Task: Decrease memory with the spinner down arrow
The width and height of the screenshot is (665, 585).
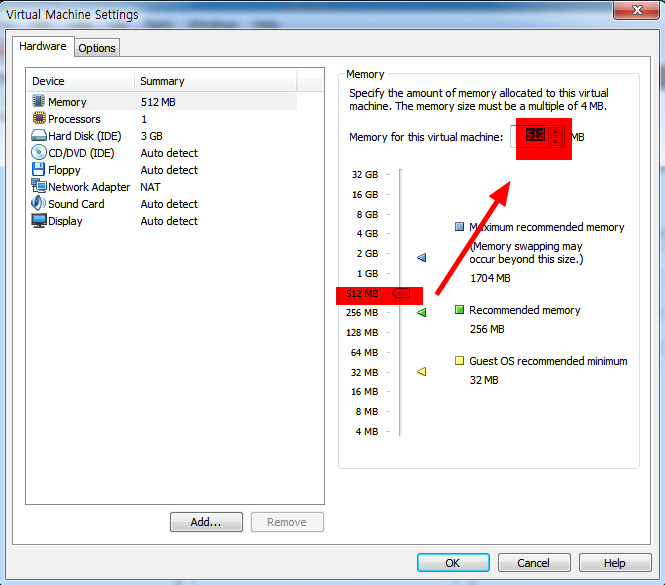Action: click(556, 140)
